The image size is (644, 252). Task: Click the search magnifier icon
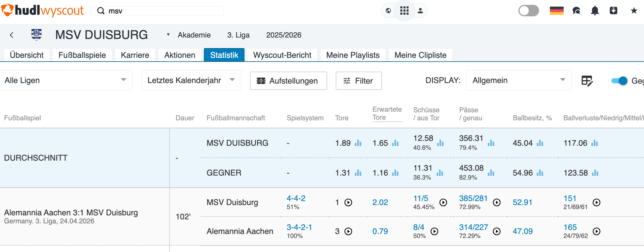click(x=101, y=11)
